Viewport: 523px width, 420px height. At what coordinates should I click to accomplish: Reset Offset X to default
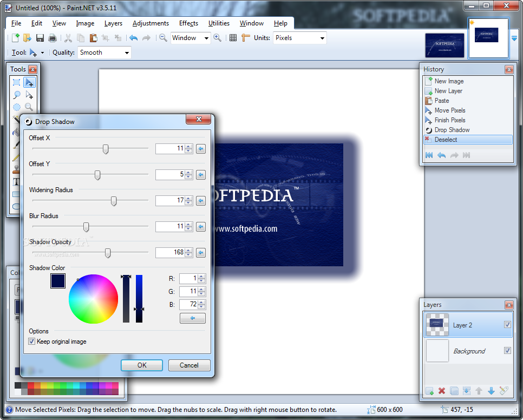pyautogui.click(x=201, y=149)
